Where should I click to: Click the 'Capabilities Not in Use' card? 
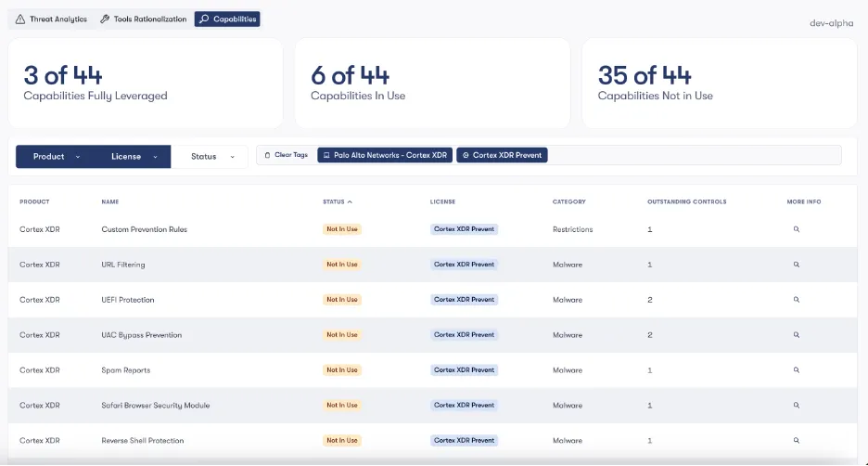tap(720, 84)
